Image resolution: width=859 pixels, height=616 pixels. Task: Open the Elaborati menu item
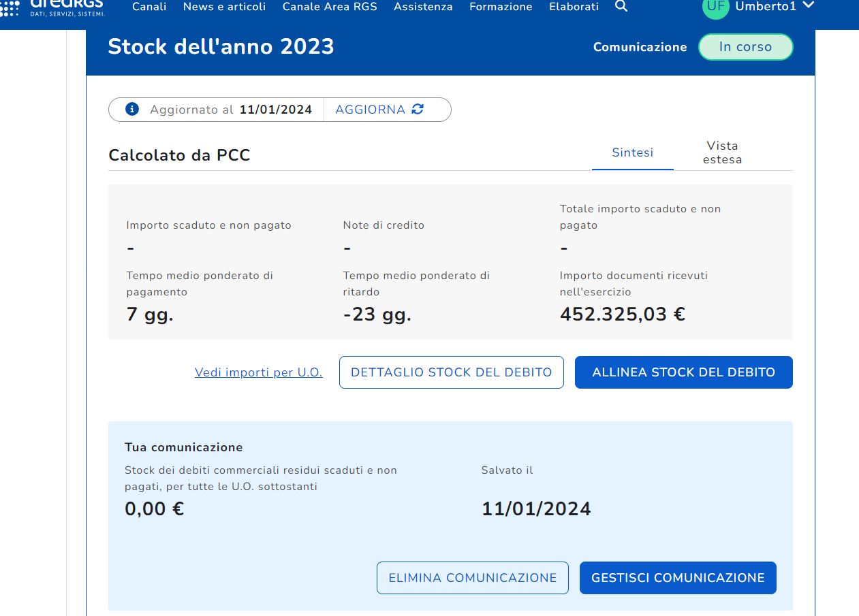(x=574, y=7)
